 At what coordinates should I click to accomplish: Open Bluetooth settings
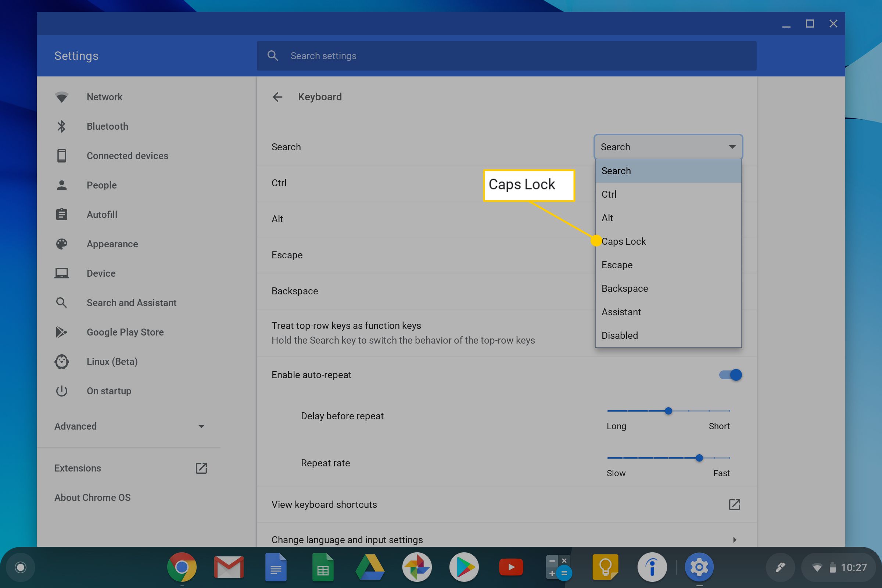click(x=107, y=126)
